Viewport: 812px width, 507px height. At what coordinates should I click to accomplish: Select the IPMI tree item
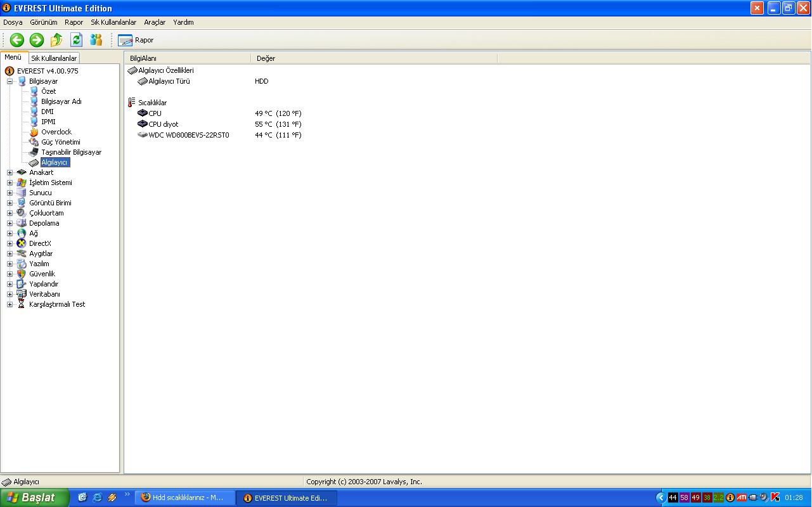[x=48, y=122]
